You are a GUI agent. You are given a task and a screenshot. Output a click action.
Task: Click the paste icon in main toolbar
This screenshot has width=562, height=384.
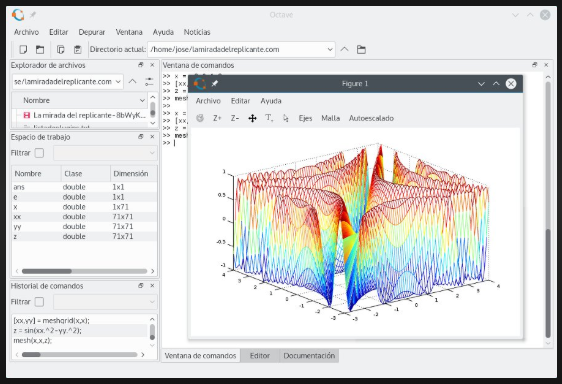coord(77,49)
